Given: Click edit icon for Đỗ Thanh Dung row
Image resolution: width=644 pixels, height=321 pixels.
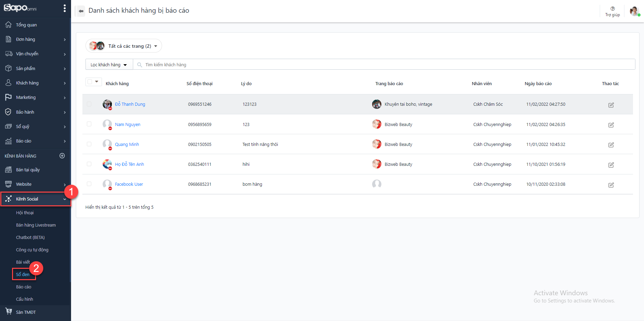Looking at the screenshot, I should pyautogui.click(x=611, y=105).
